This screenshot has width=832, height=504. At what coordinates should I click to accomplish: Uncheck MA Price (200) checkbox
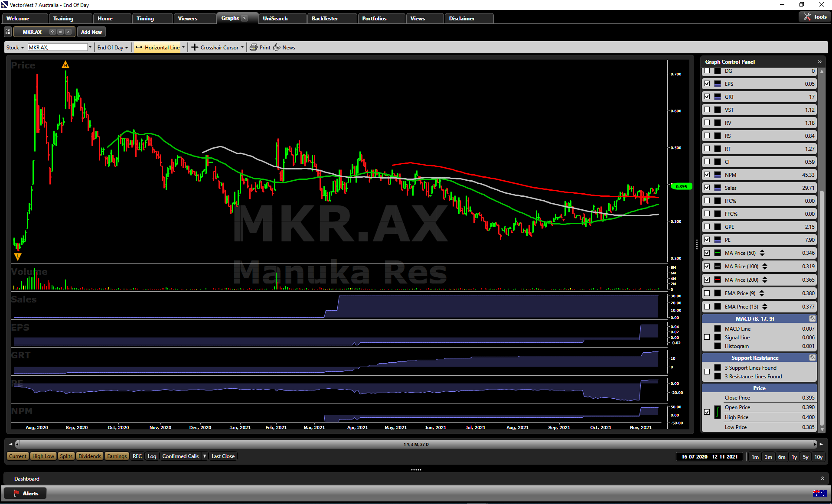point(707,280)
